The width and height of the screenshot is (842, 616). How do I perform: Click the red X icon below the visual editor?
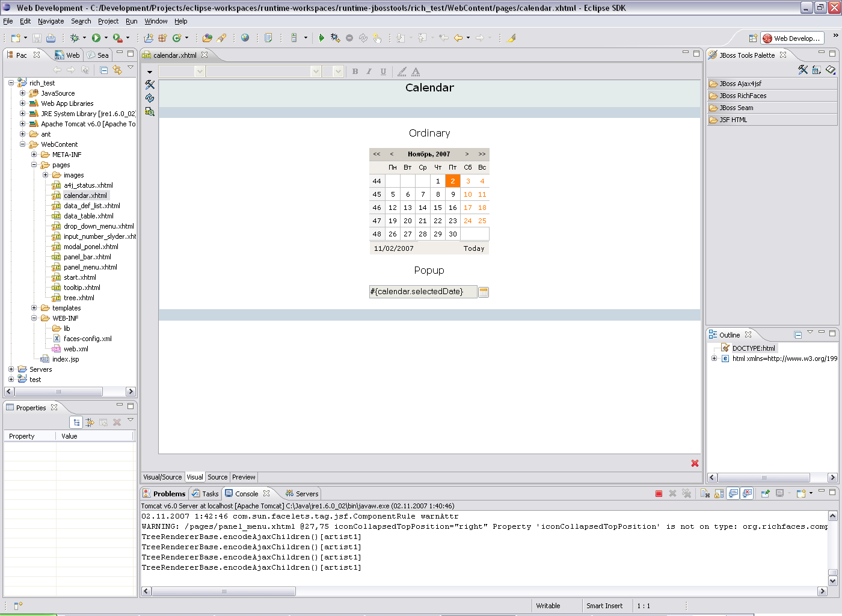click(x=695, y=463)
